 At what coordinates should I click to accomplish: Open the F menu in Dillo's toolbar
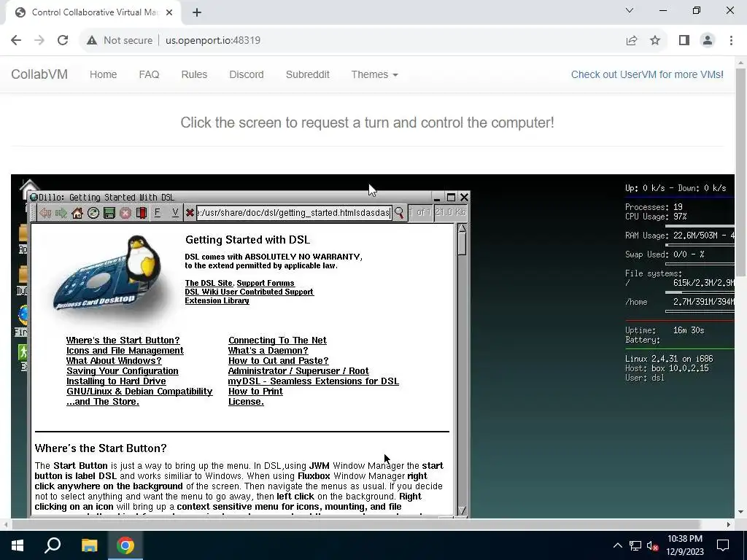[158, 212]
